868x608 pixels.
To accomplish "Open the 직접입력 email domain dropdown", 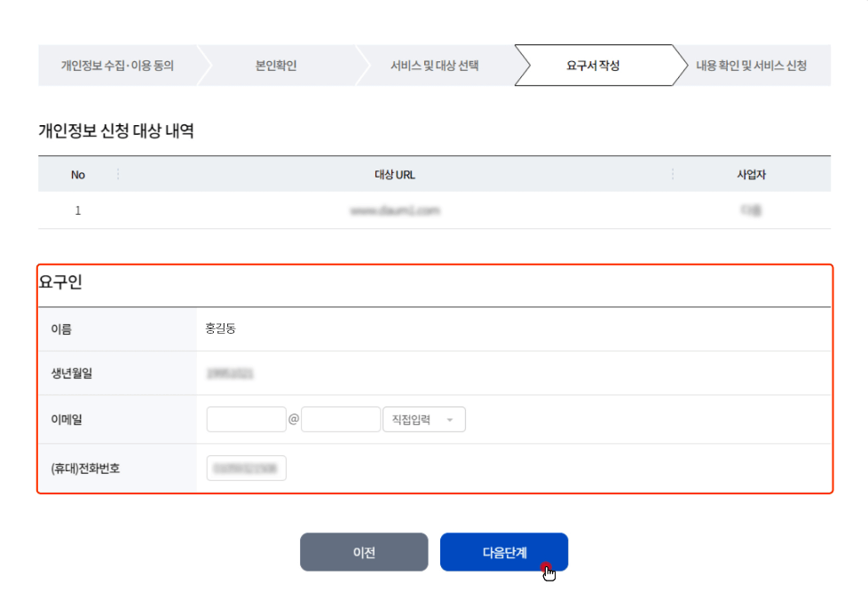I will coord(417,418).
